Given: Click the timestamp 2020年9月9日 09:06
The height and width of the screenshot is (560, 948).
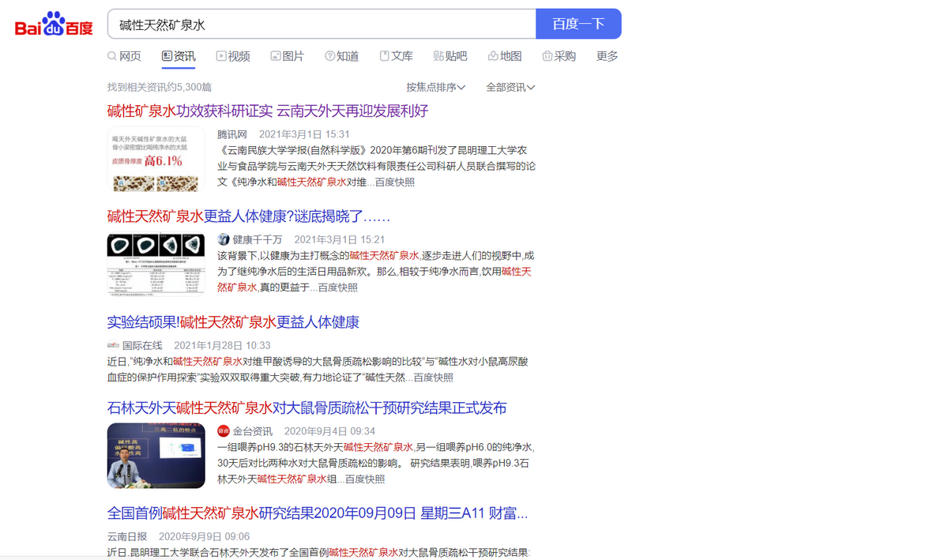Looking at the screenshot, I should (204, 536).
